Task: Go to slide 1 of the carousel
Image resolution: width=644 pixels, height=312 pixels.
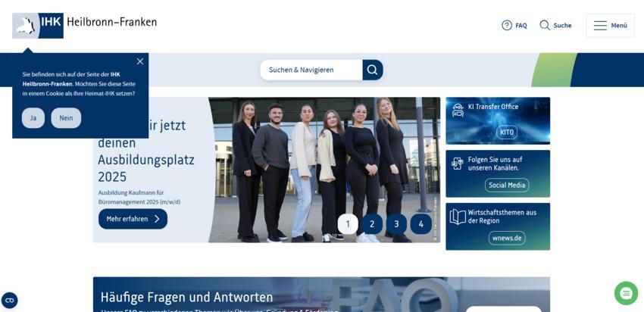Action: tap(348, 224)
